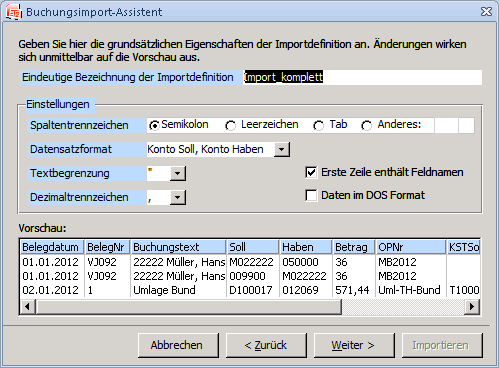499x368 pixels.
Task: Open the Dezimaltrennzeichen dropdown
Action: [x=178, y=197]
